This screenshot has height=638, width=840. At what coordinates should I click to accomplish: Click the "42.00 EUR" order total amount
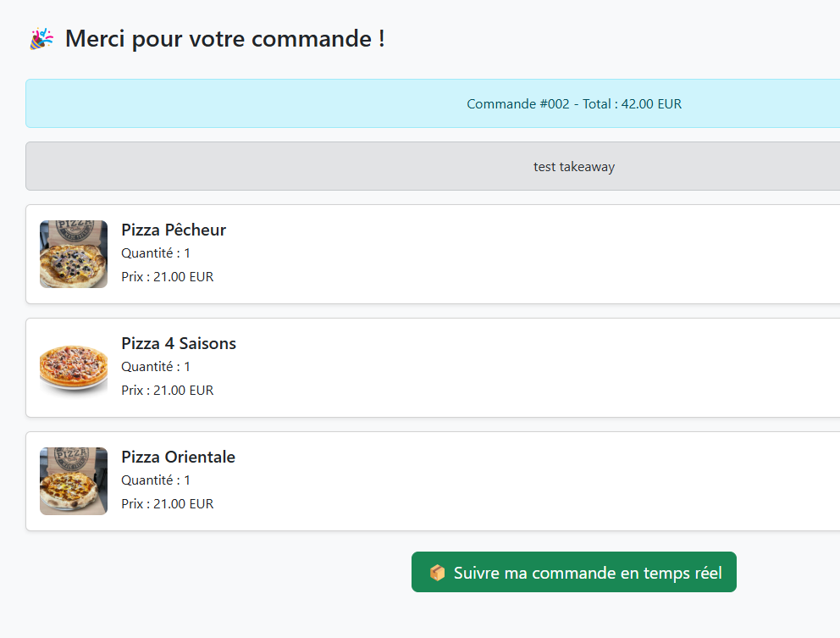pyautogui.click(x=651, y=104)
